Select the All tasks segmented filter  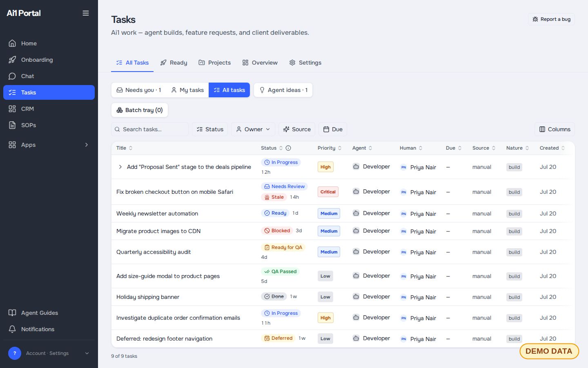pyautogui.click(x=229, y=90)
